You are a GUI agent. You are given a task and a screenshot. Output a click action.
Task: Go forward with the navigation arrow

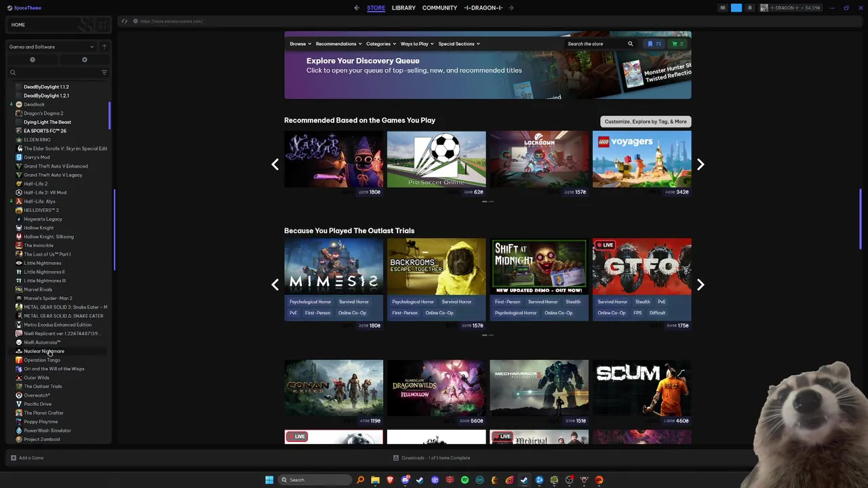[x=511, y=8]
